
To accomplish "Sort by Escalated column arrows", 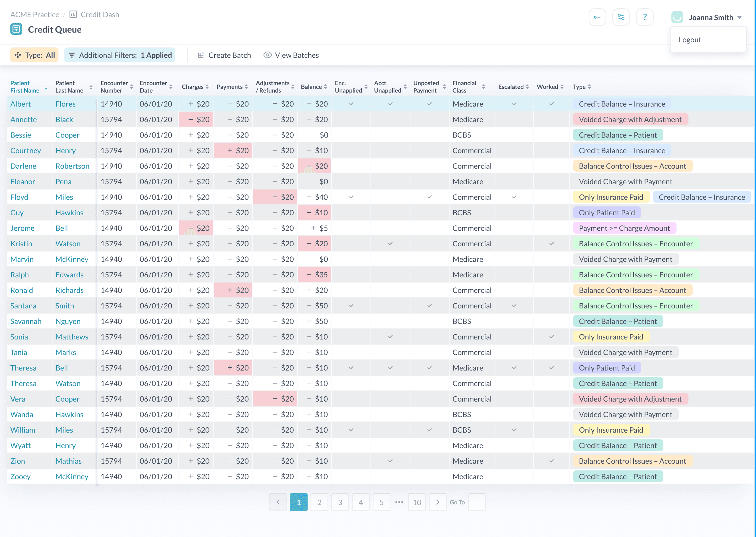I will 527,87.
